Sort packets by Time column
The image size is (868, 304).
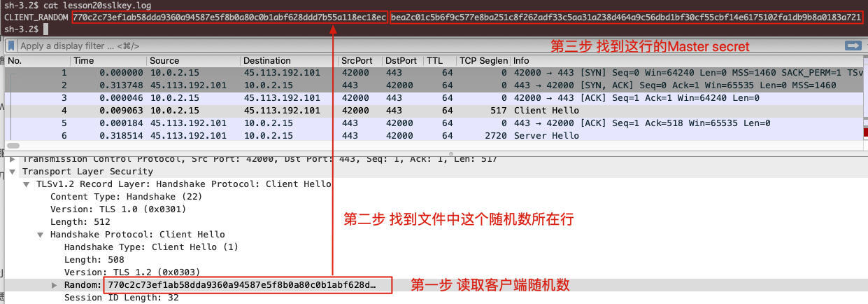point(84,61)
